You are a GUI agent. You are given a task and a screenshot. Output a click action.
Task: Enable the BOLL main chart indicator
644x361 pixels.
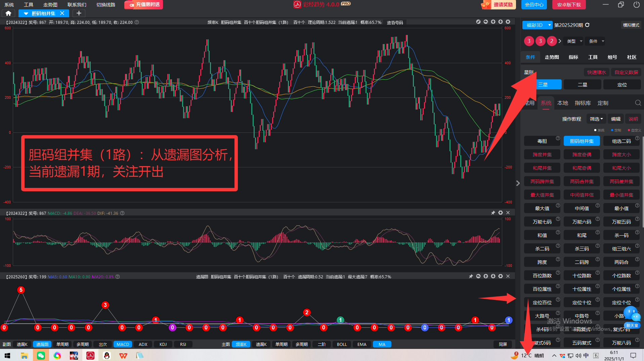pos(342,344)
